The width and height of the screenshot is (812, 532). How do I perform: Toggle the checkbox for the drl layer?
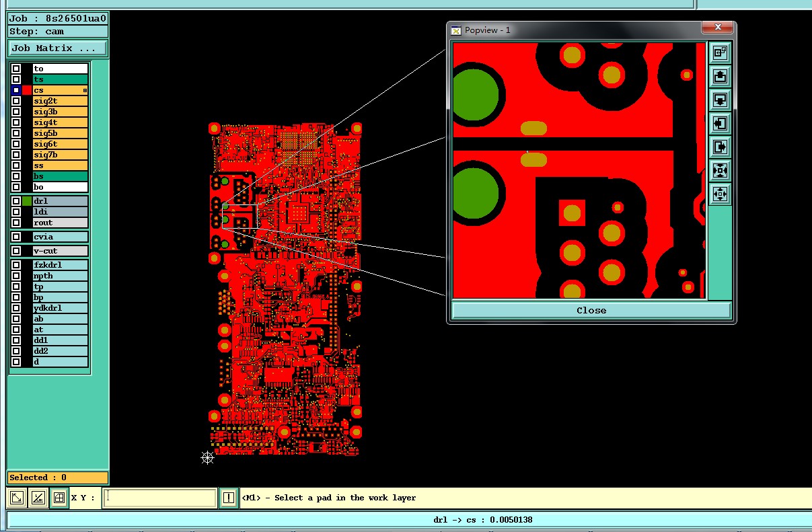pyautogui.click(x=15, y=201)
